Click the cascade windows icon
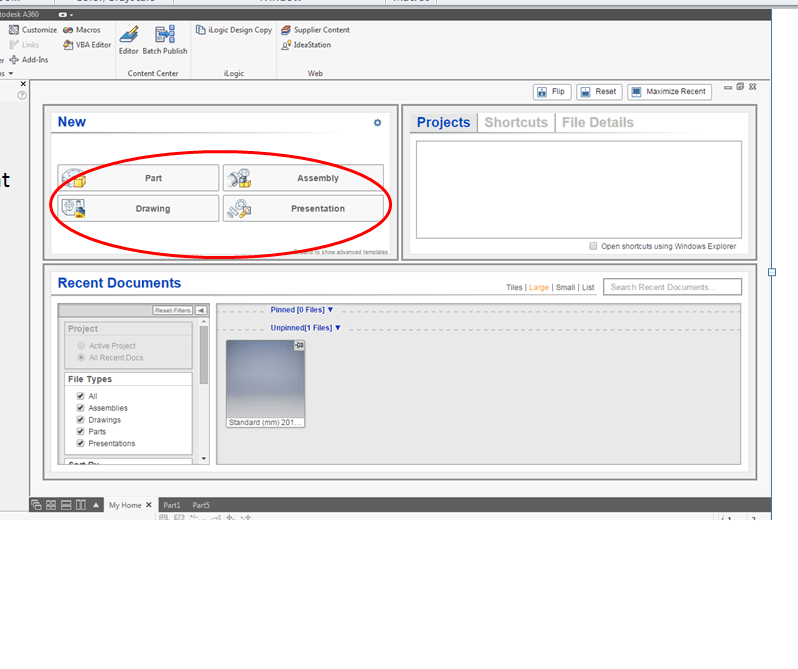 pos(36,505)
